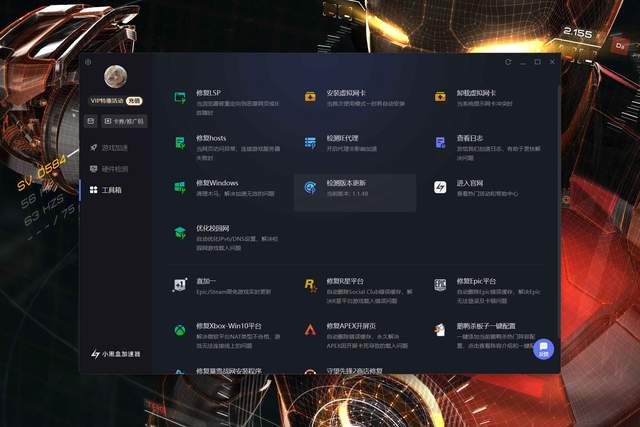Click the 查看日志 log icon

click(440, 142)
